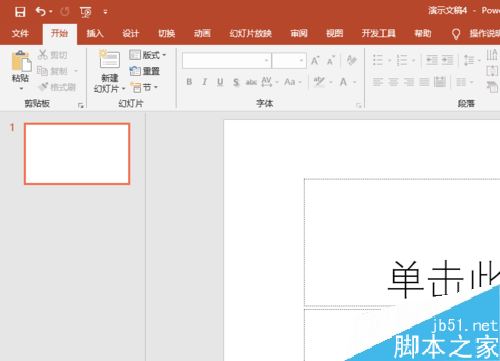Click the Line Spacing icon
Screen dimensions: 500x361
pyautogui.click(x=469, y=60)
